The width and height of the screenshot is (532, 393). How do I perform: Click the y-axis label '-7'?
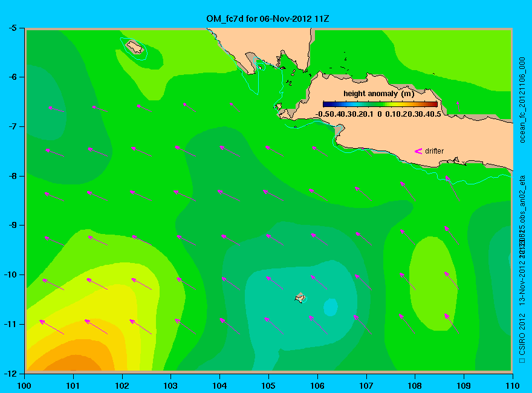(x=12, y=126)
